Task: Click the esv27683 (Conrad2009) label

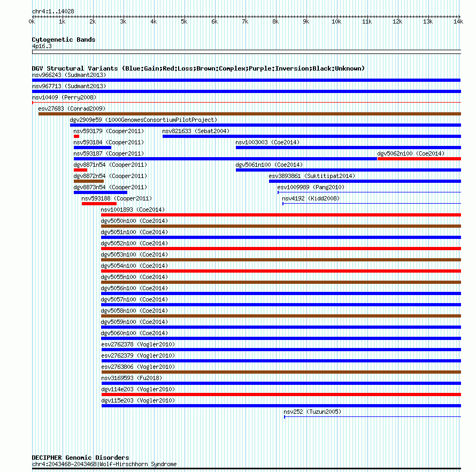Action: 72,109
